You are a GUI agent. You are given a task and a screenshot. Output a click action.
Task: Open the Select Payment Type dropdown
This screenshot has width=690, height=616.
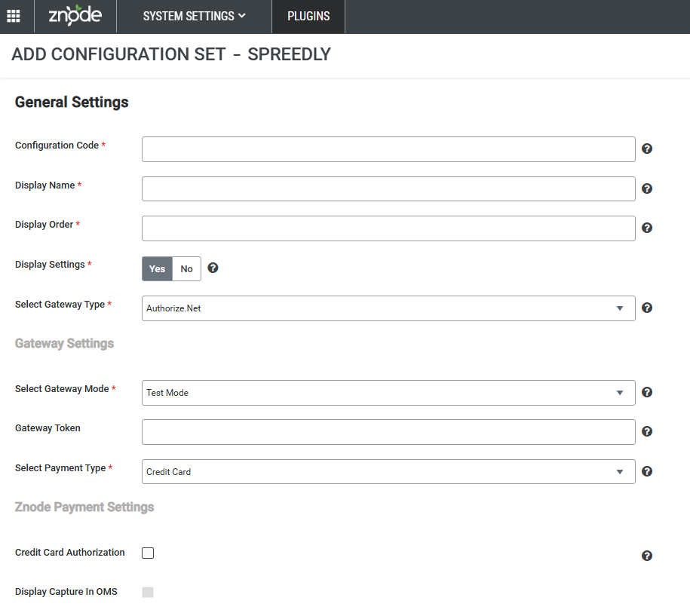pos(388,472)
